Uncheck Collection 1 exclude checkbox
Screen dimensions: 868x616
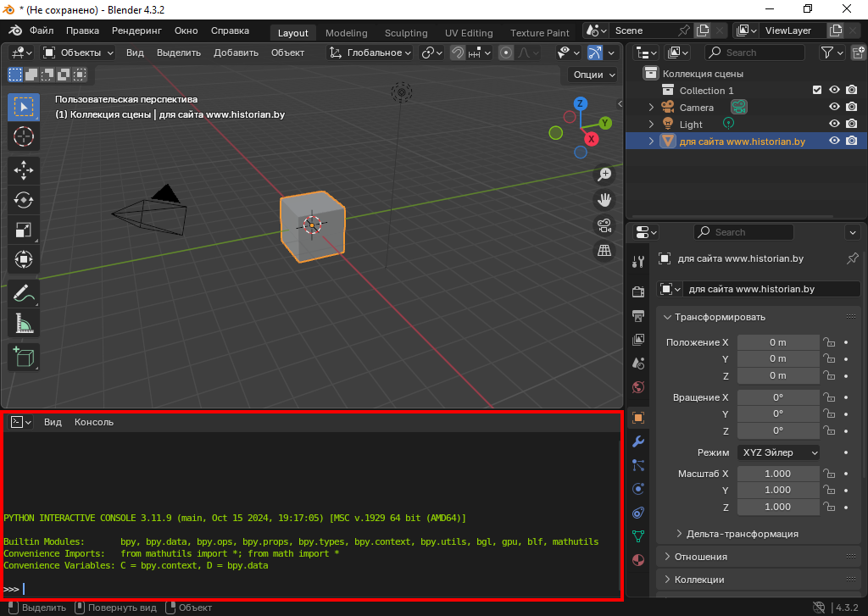coord(817,91)
